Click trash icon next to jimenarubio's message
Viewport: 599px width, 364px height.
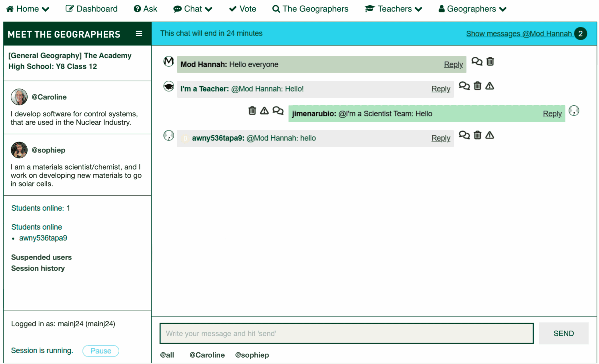coord(252,111)
